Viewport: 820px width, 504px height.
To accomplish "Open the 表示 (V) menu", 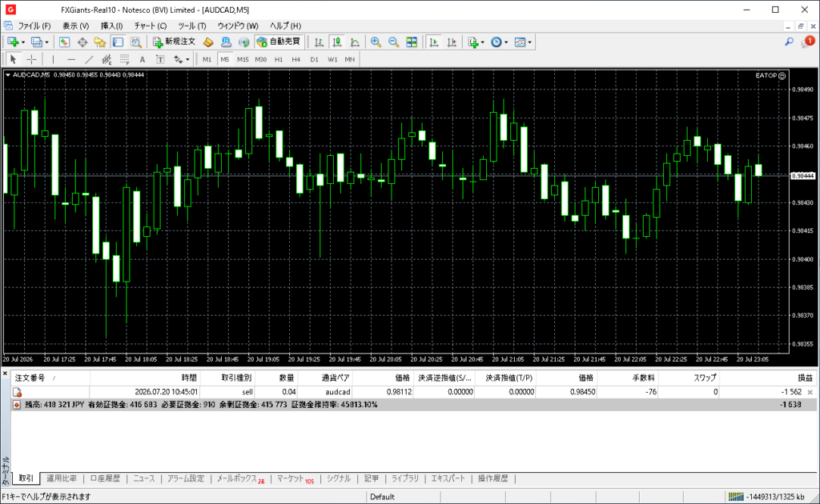I will click(x=76, y=26).
